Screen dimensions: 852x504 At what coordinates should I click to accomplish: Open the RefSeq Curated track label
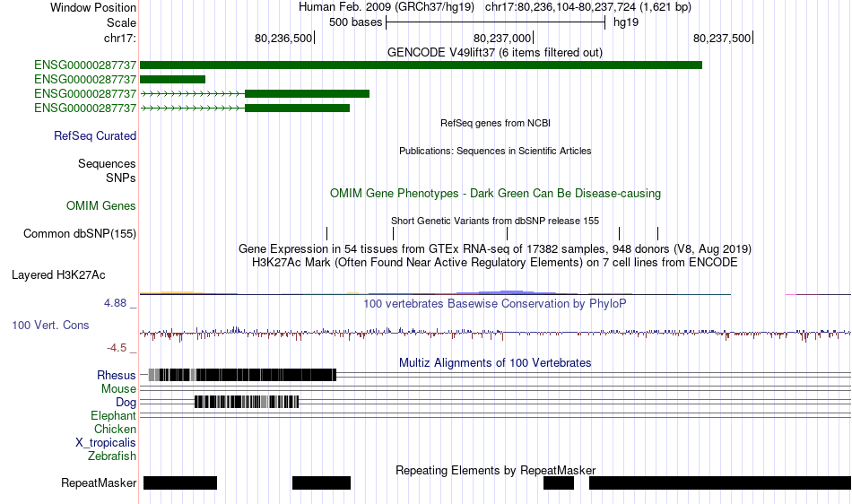tap(95, 135)
